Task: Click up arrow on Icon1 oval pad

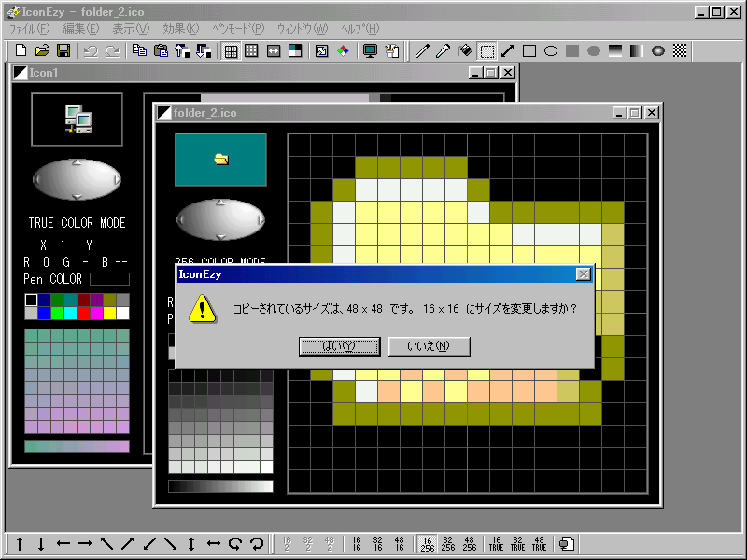Action: (x=77, y=162)
